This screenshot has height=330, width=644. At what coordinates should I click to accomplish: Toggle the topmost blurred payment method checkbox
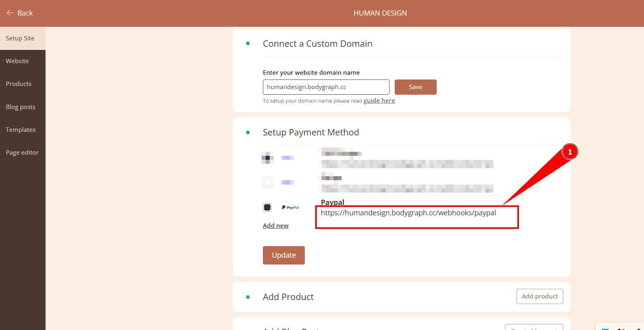point(267,158)
